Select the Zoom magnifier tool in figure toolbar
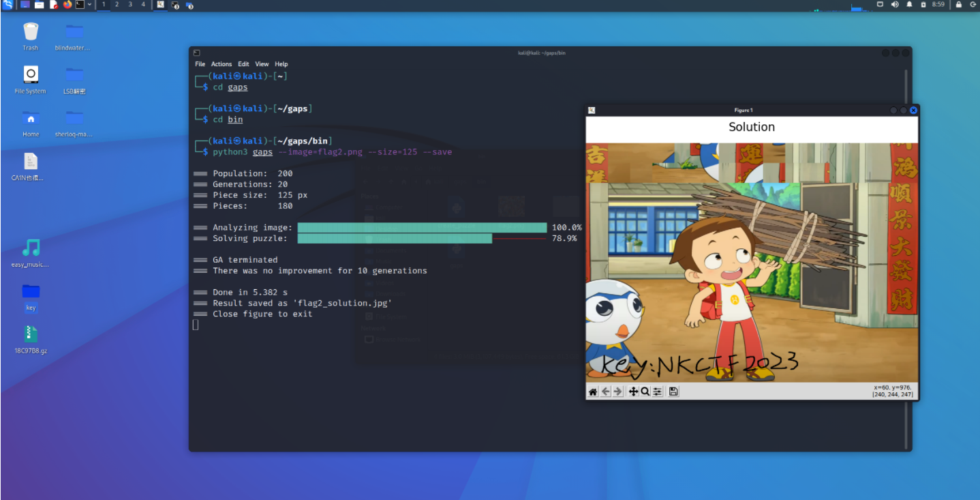The image size is (980, 500). [645, 392]
